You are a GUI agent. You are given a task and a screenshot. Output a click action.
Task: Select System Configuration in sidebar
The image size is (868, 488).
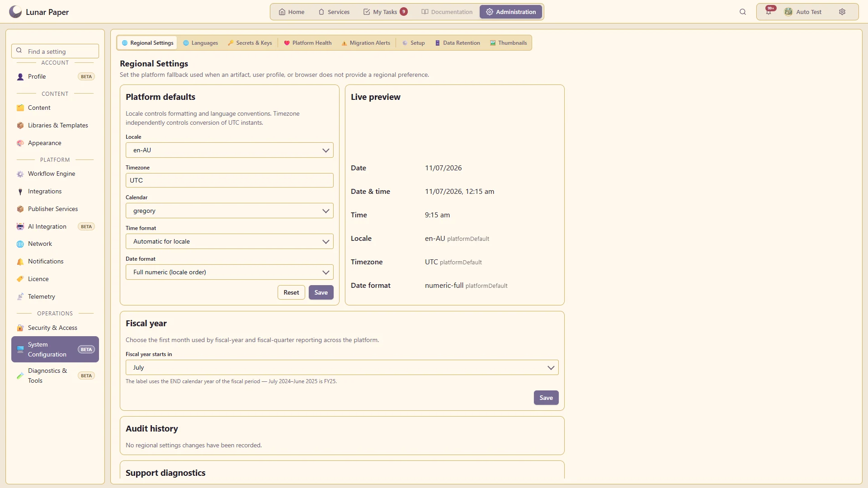[55, 350]
